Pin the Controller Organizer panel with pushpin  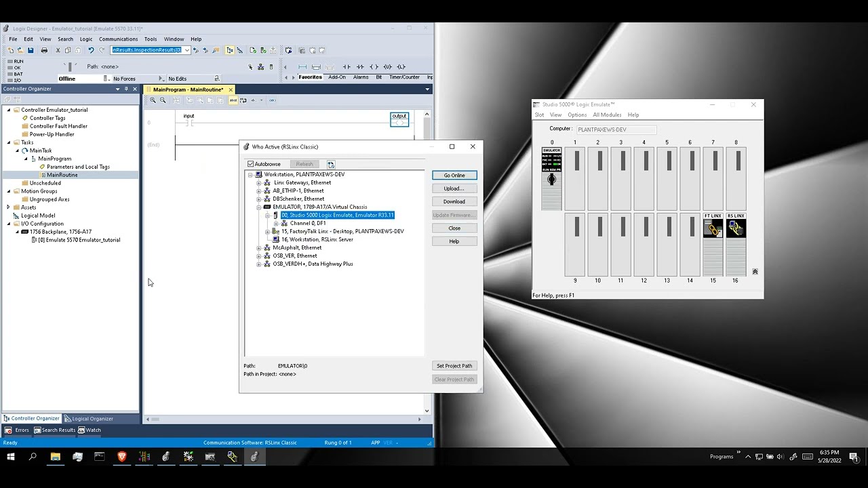point(126,89)
